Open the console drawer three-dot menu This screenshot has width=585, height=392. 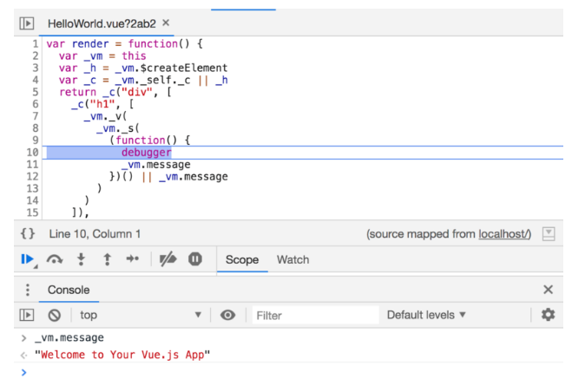click(x=27, y=290)
